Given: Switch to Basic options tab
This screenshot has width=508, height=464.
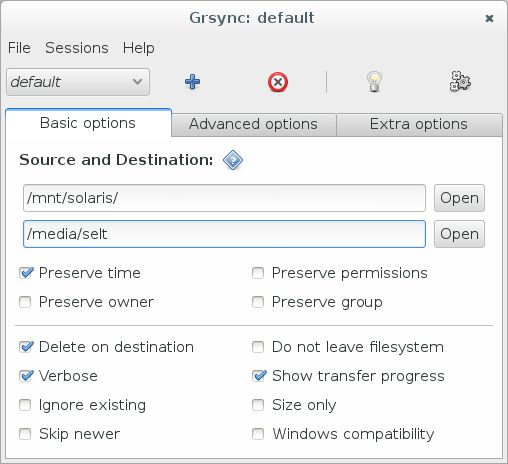Looking at the screenshot, I should [88, 123].
